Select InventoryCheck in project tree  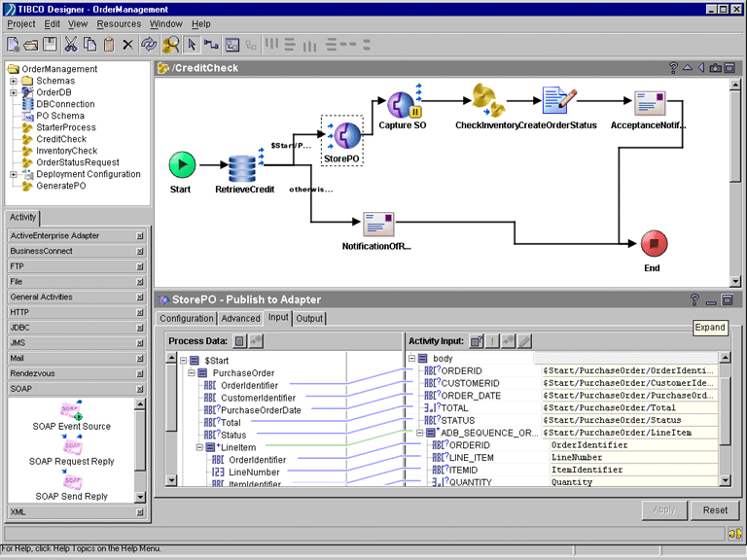point(67,151)
